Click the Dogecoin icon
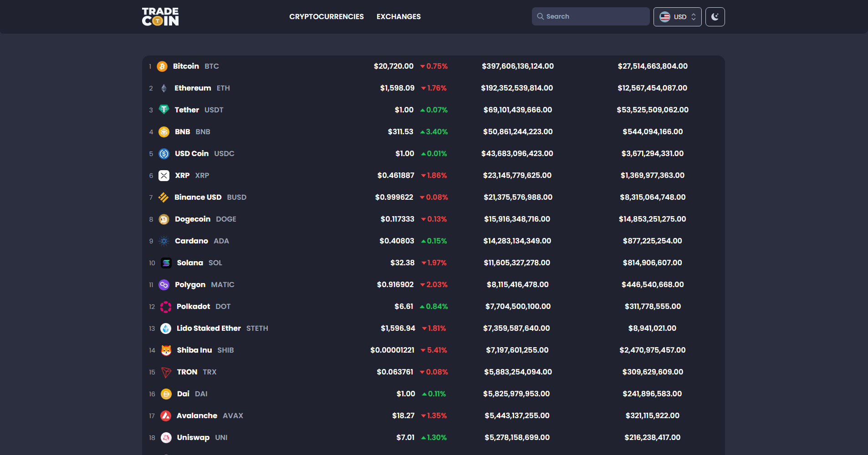 tap(164, 219)
